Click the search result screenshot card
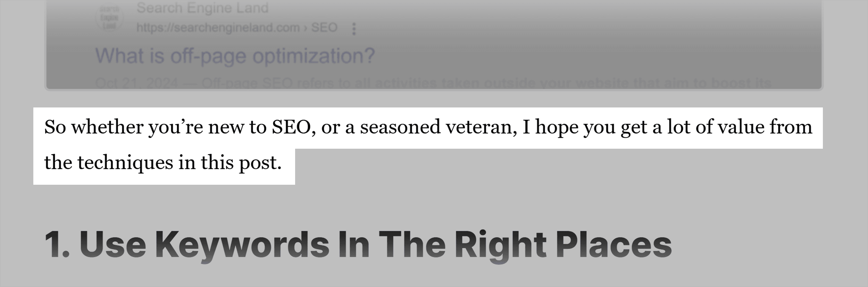Screen dimensions: 868x287 click(434, 45)
